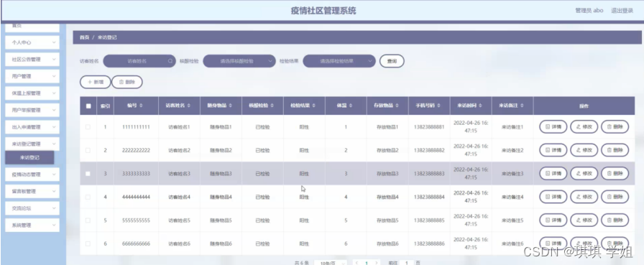Focus the 访客姓名 search input field
This screenshot has width=644, height=265.
[139, 61]
